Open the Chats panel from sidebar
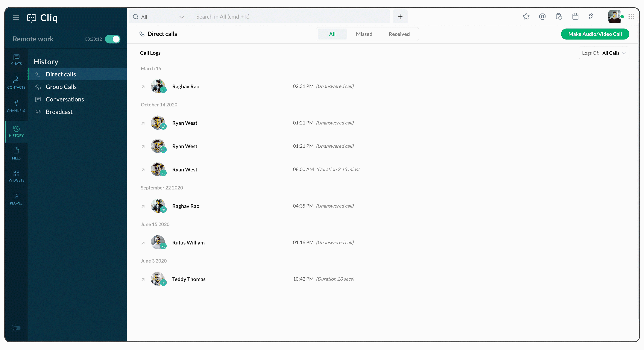The image size is (644, 350). click(x=16, y=59)
